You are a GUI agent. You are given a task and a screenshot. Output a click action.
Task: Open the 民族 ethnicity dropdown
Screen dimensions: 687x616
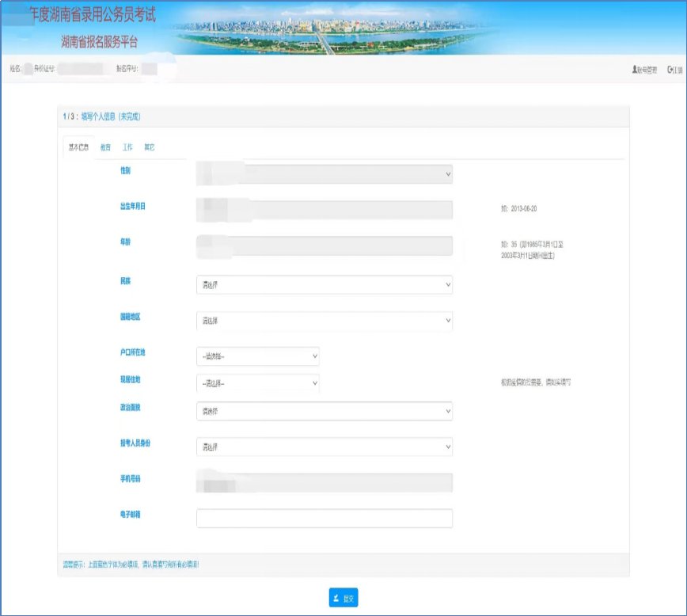pos(324,284)
